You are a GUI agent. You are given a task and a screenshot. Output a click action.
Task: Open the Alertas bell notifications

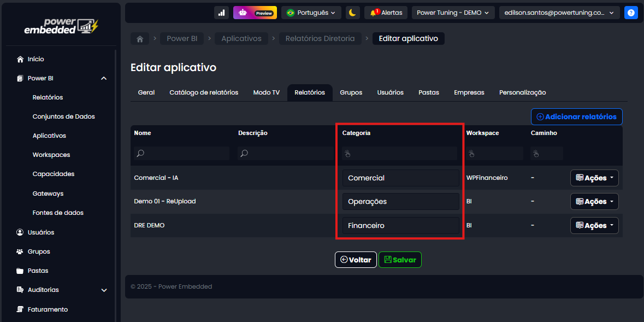[386, 13]
